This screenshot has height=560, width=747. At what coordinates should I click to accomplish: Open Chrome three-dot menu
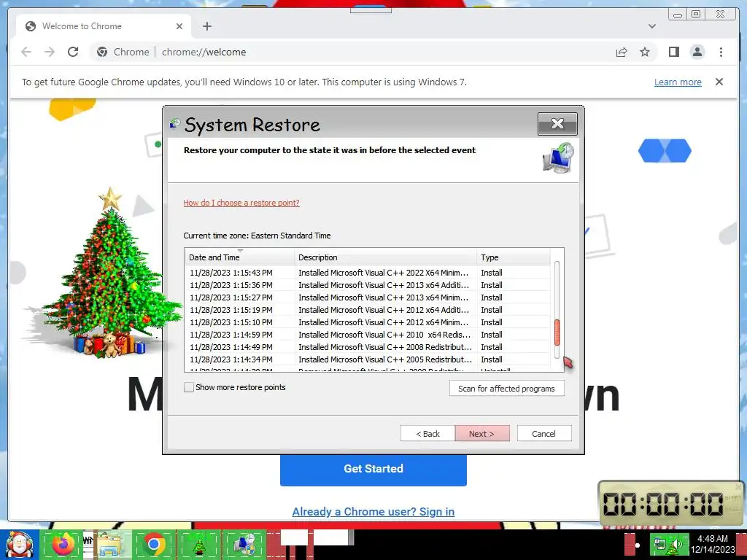coord(721,52)
